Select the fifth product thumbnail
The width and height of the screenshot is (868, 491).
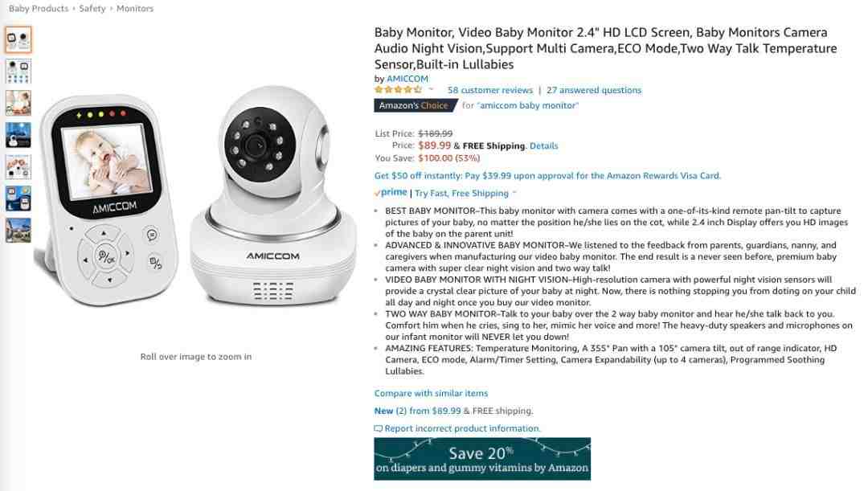click(x=18, y=166)
